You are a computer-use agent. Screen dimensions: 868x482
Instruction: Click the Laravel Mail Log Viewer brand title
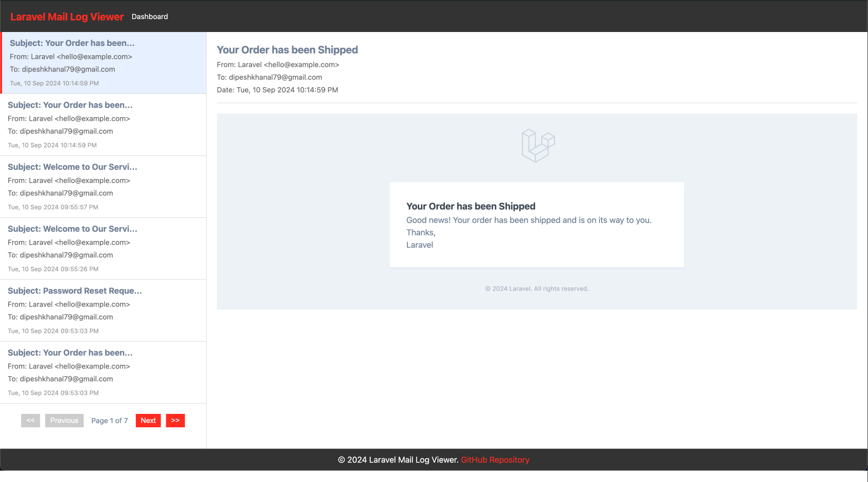pos(67,17)
